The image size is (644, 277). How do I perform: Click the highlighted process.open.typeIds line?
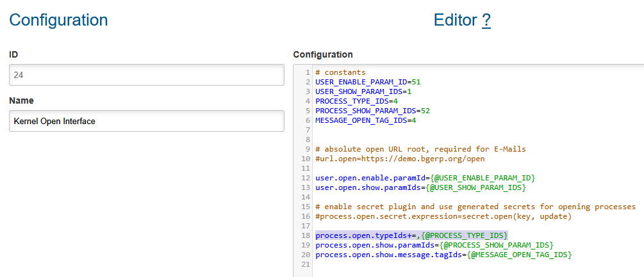pyautogui.click(x=411, y=235)
